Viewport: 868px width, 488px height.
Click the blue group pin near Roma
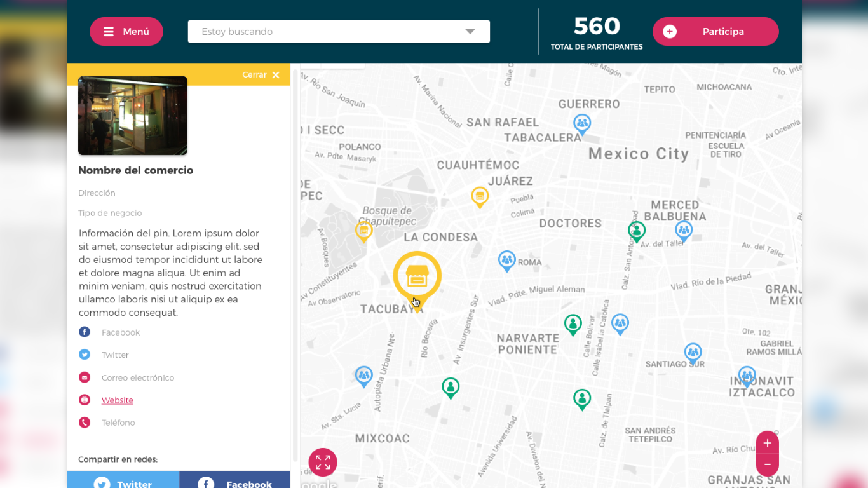click(506, 259)
